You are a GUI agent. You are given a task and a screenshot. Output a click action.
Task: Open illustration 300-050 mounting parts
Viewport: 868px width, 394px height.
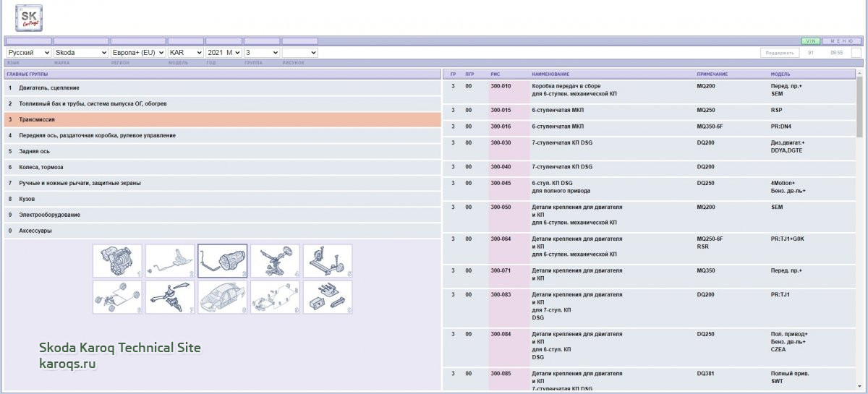click(x=501, y=207)
